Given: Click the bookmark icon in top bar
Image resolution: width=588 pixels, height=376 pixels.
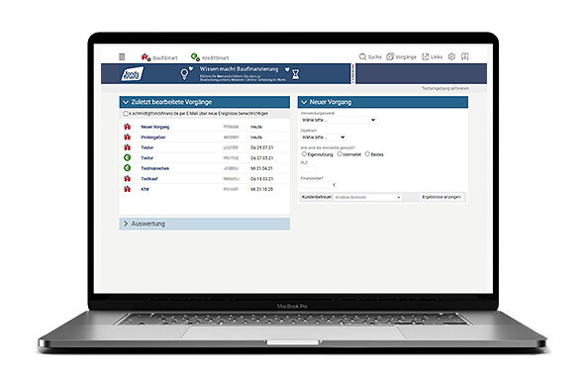Looking at the screenshot, I should 464,56.
